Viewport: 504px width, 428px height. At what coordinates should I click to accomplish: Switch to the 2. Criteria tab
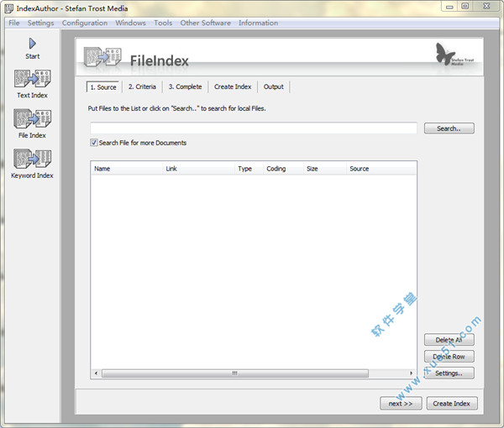pyautogui.click(x=142, y=86)
